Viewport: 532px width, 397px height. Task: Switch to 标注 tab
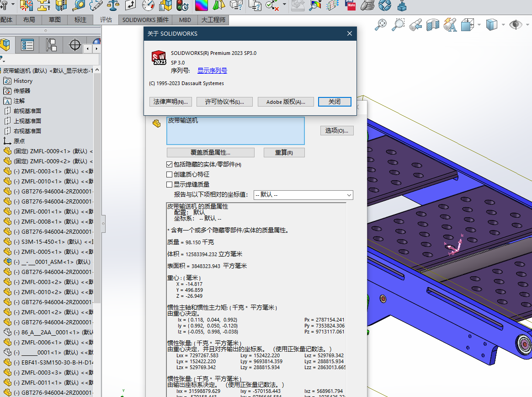coord(80,20)
